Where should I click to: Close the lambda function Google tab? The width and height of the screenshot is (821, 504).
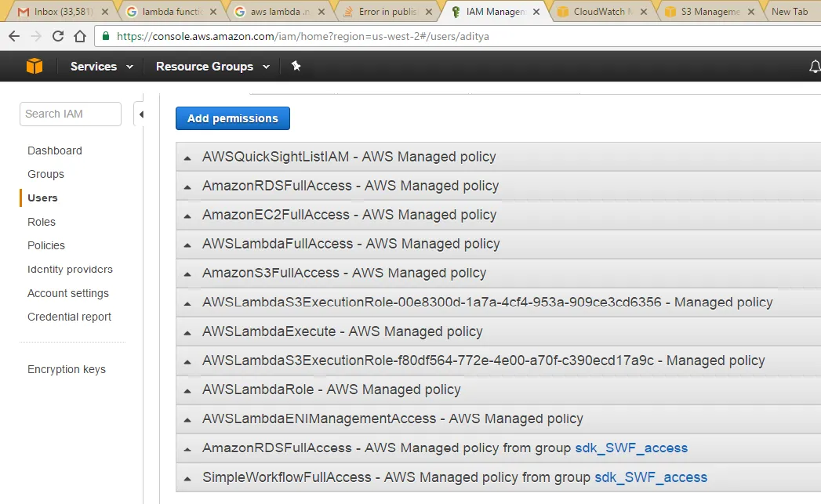pos(213,12)
